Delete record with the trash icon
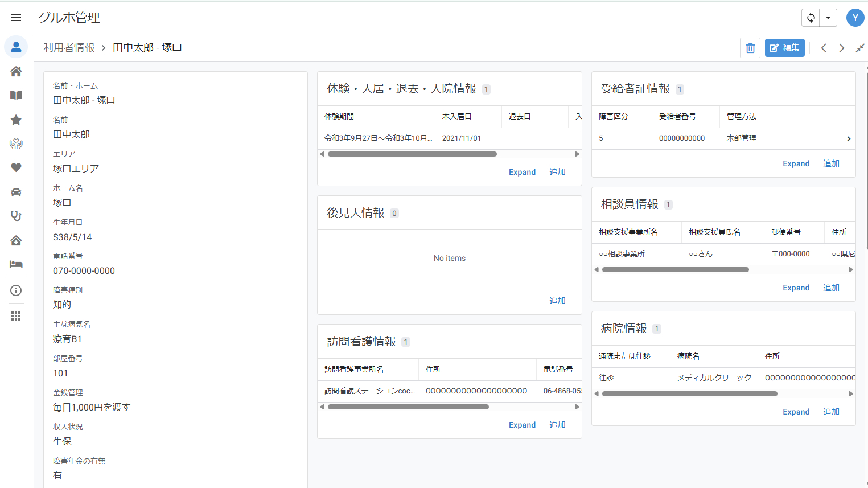The image size is (868, 488). coord(750,48)
